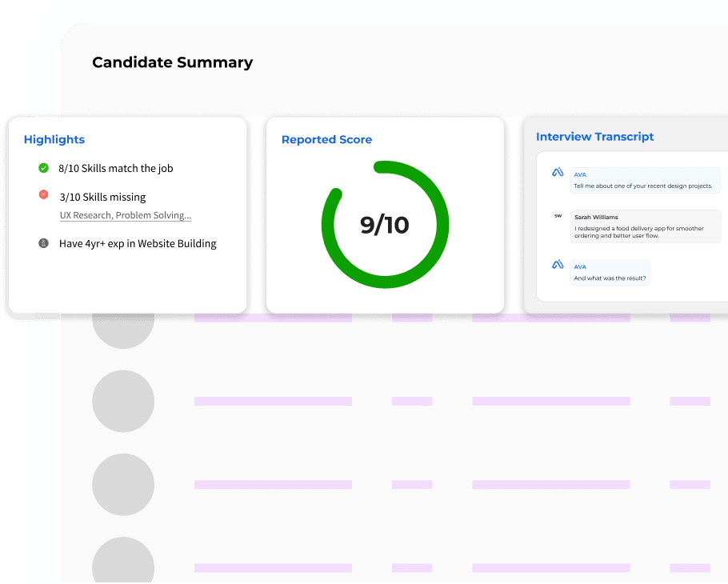Select the second gray candidate avatar in the list
Image resolution: width=728 pixels, height=584 pixels.
pyautogui.click(x=123, y=401)
